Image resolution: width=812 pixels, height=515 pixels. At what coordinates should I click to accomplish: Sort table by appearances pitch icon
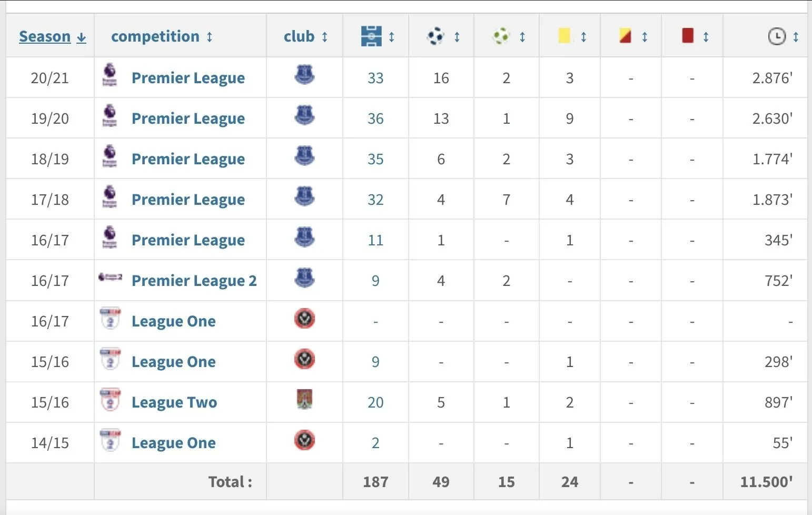371,36
